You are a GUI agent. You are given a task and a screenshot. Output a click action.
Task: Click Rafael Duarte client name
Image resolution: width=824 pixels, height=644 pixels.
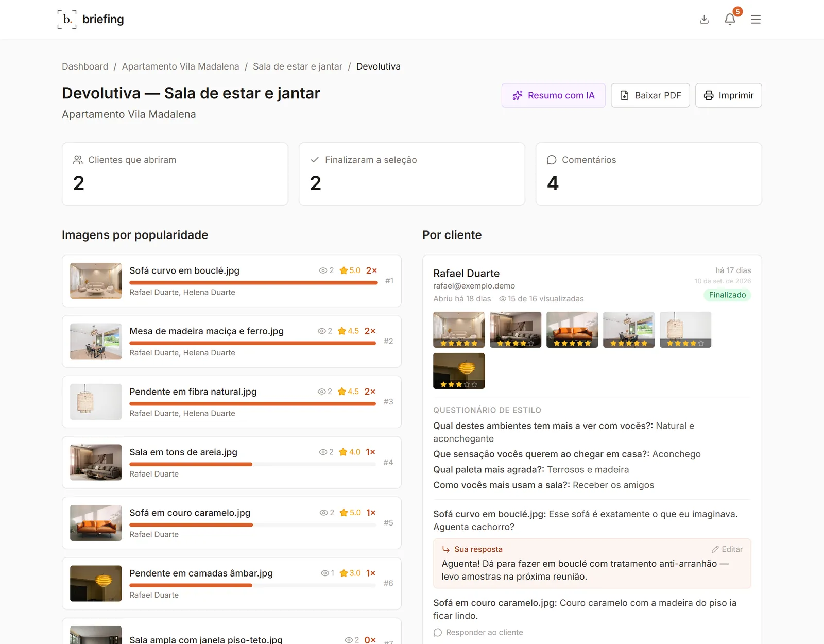click(x=467, y=273)
